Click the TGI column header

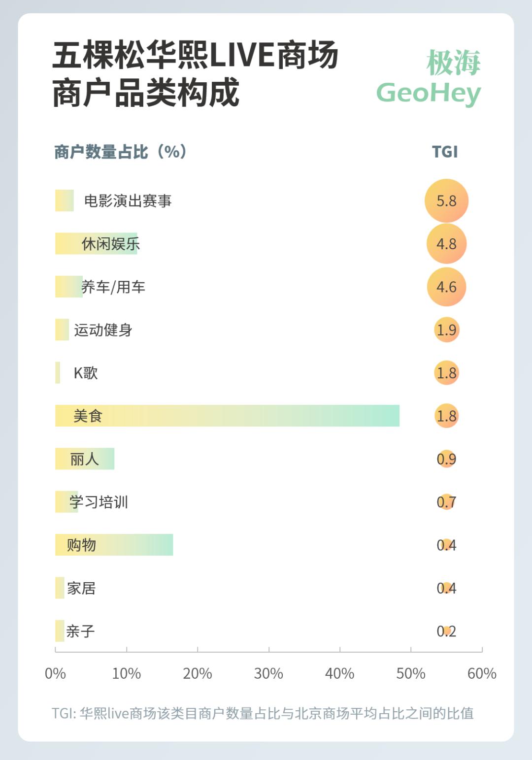coord(445,152)
